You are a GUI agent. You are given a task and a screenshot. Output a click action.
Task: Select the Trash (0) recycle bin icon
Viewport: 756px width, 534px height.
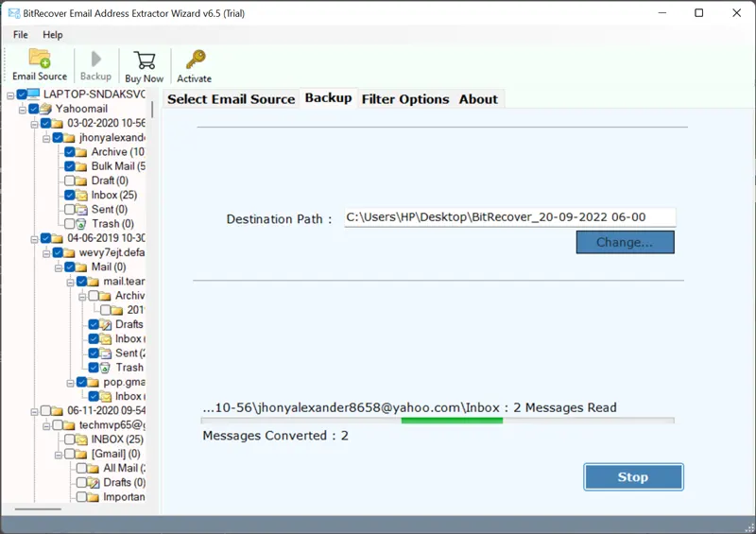(x=80, y=224)
